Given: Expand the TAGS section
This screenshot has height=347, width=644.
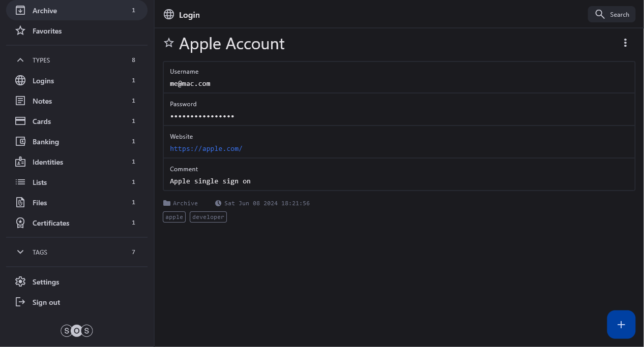Looking at the screenshot, I should [20, 252].
